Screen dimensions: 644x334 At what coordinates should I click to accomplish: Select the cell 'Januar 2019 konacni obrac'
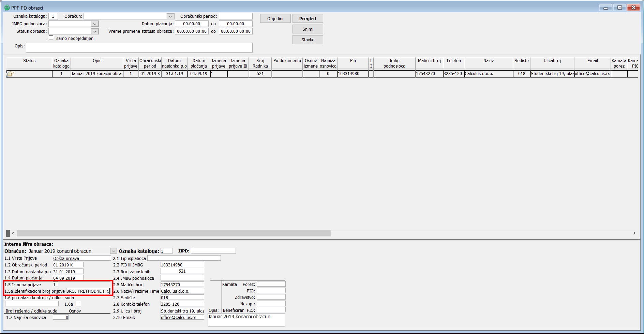click(x=97, y=74)
